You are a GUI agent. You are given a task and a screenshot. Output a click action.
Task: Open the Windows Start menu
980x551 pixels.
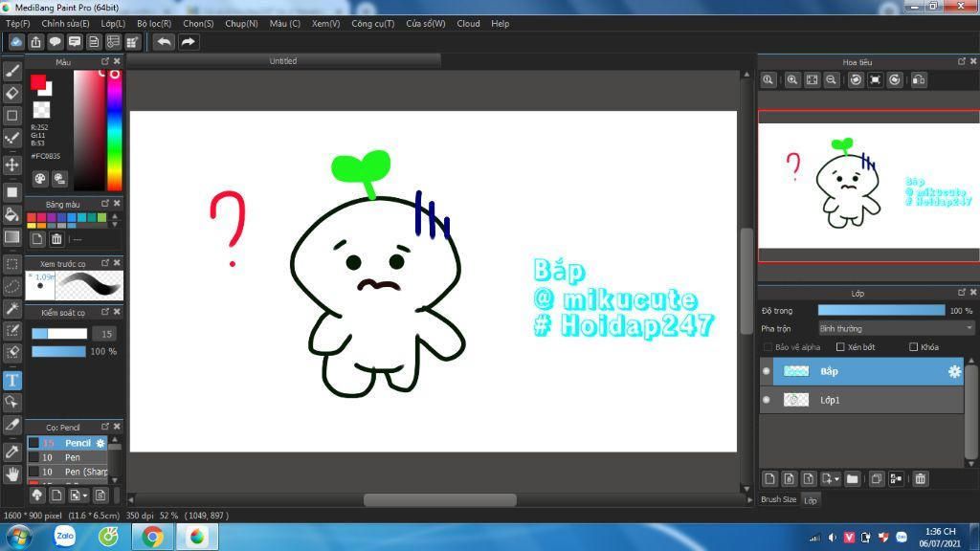click(19, 538)
